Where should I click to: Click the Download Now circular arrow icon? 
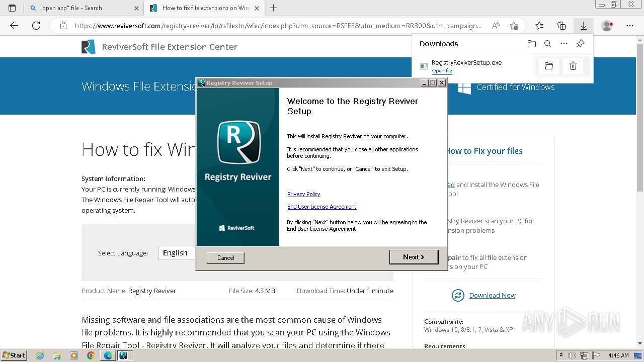point(458,295)
